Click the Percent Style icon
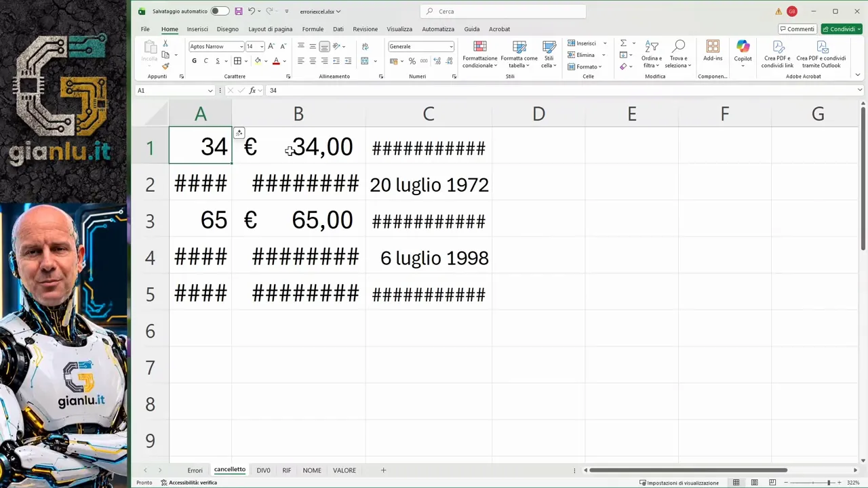868x488 pixels. click(x=412, y=61)
